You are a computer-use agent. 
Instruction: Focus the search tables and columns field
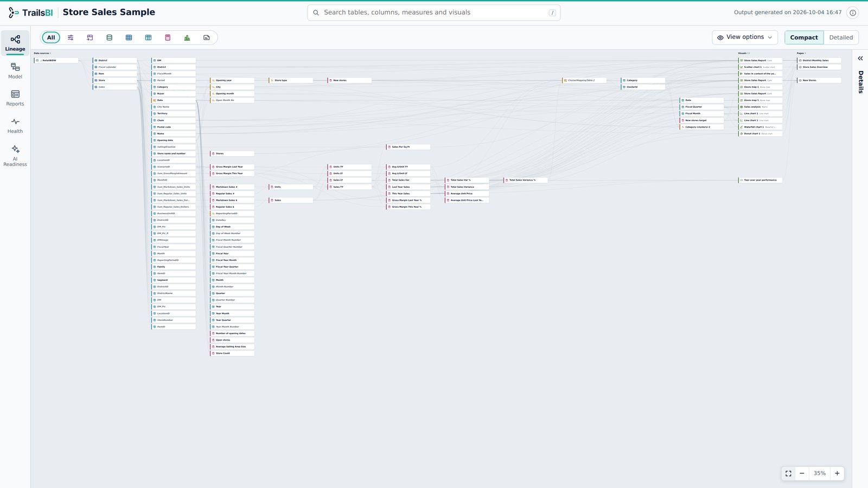point(433,12)
